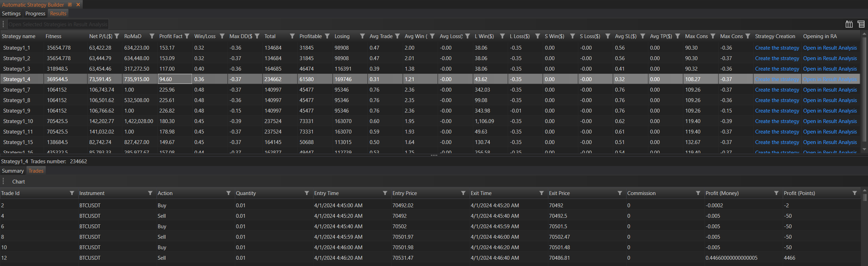
Task: Filter the Profit Fact column
Action: pos(187,36)
